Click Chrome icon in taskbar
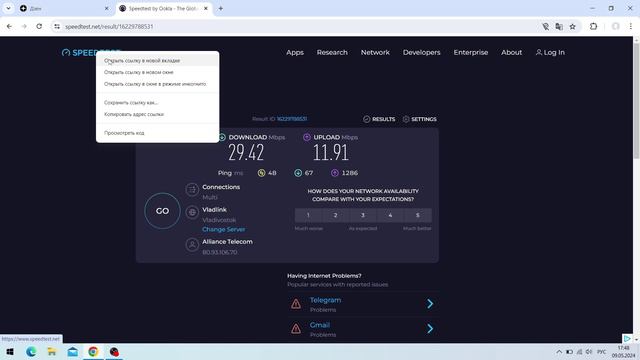Screen dimensions: 640x360 click(x=93, y=352)
